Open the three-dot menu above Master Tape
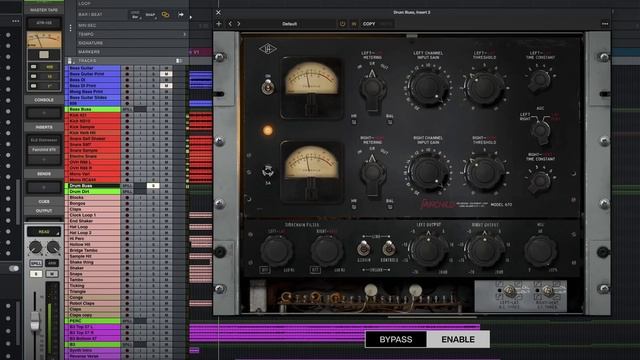 click(16, 21)
